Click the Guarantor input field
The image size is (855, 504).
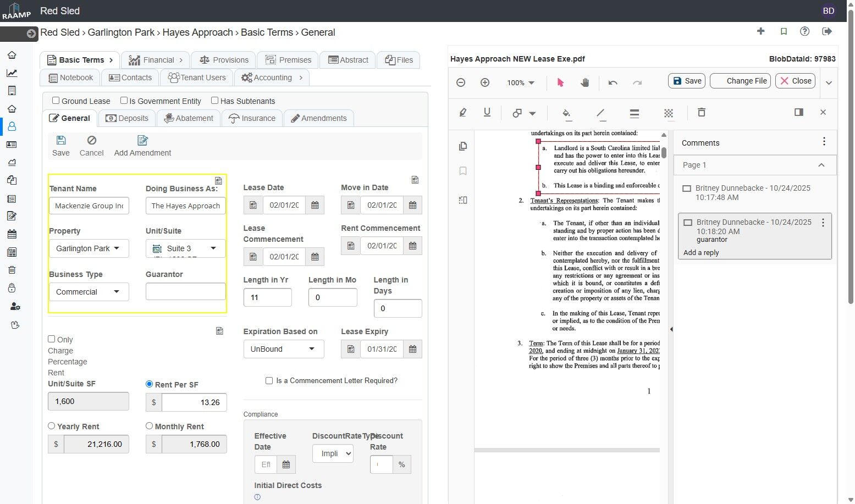click(x=185, y=291)
